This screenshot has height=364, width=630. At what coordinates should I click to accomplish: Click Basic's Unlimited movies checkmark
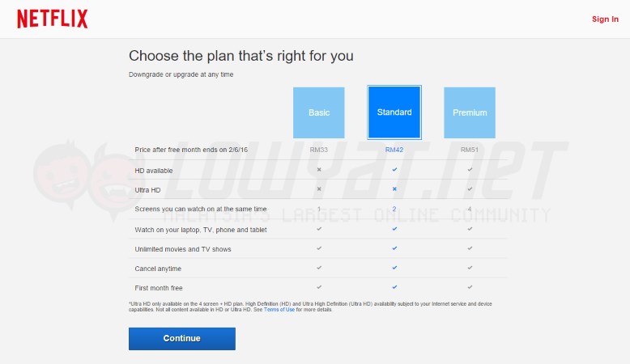pos(319,248)
